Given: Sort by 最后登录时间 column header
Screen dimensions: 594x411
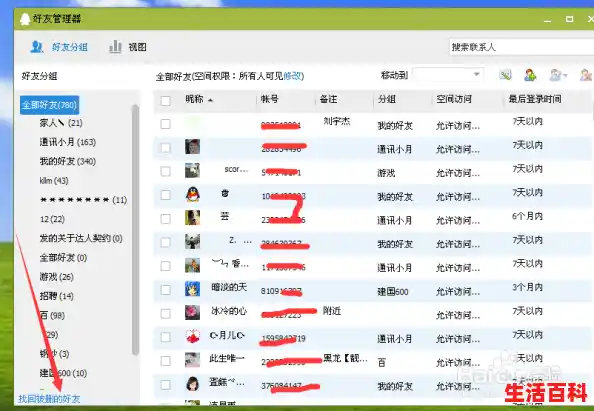Looking at the screenshot, I should click(535, 100).
